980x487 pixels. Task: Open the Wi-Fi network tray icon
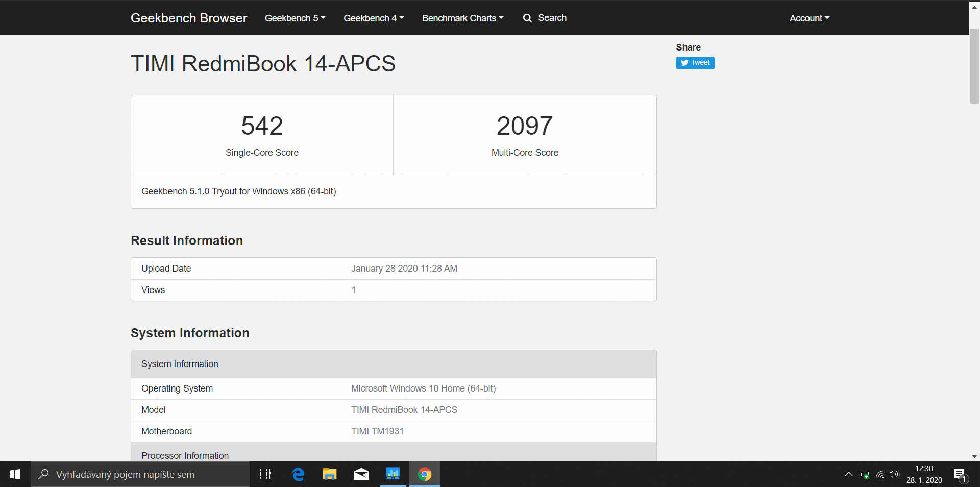(879, 475)
